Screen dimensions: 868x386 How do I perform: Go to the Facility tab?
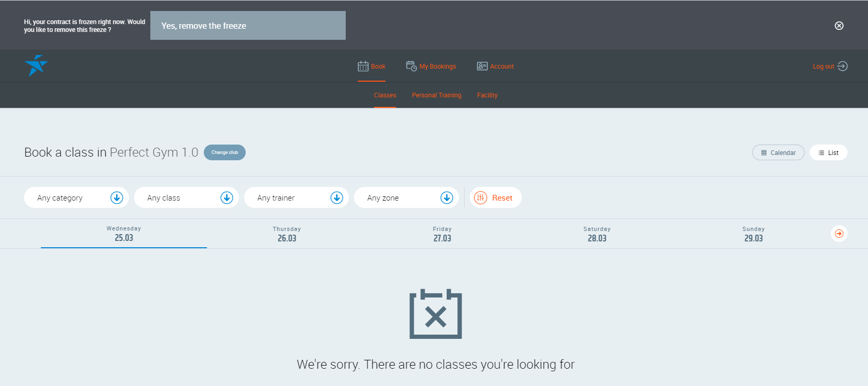[487, 95]
